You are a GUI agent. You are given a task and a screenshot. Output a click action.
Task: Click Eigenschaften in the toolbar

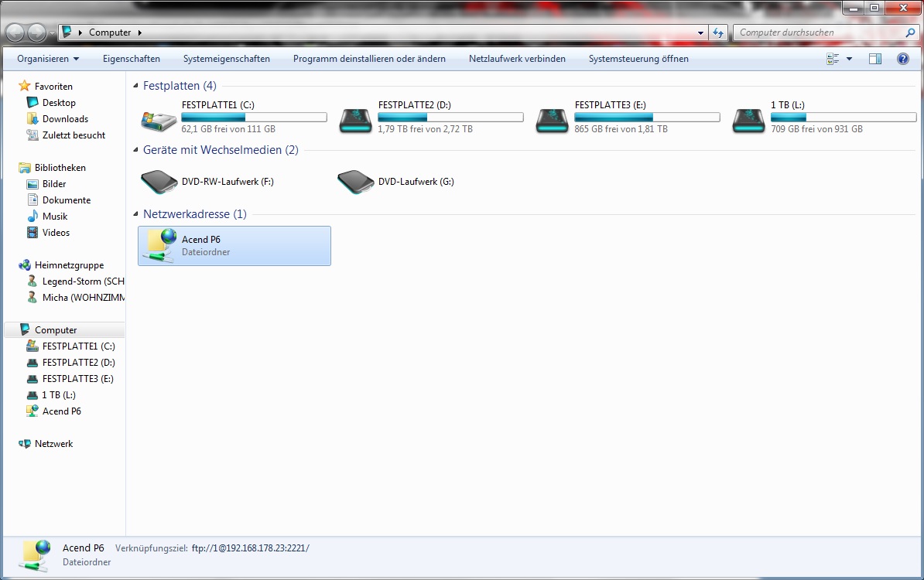(x=132, y=59)
